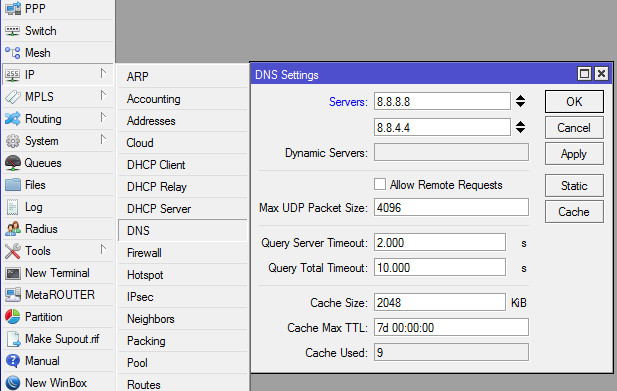Open Hotspot from IP submenu
The image size is (617, 391).
tap(183, 275)
